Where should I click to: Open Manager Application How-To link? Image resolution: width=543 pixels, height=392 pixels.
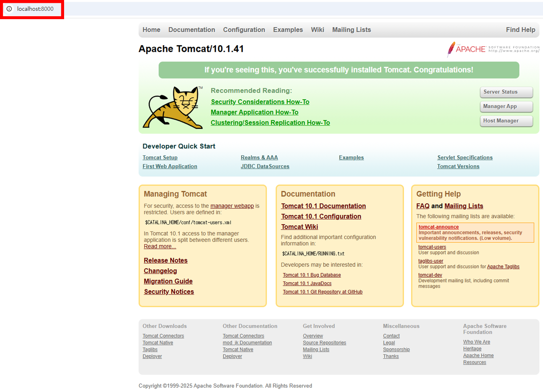coord(255,112)
